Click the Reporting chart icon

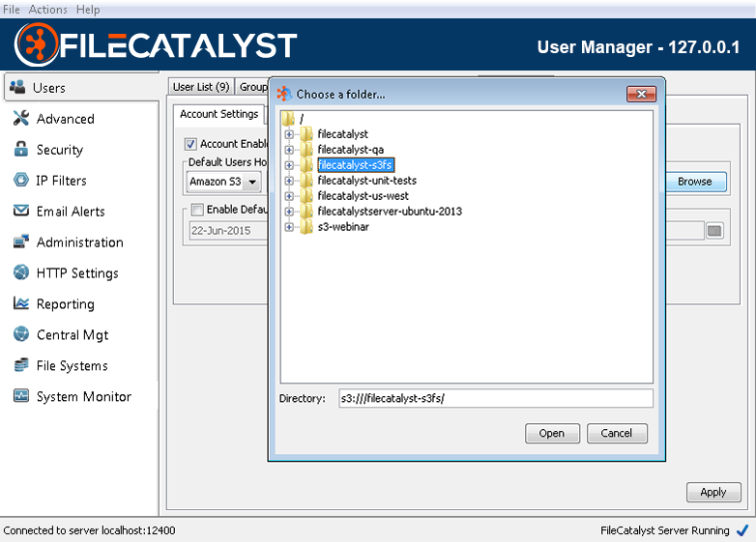point(19,304)
